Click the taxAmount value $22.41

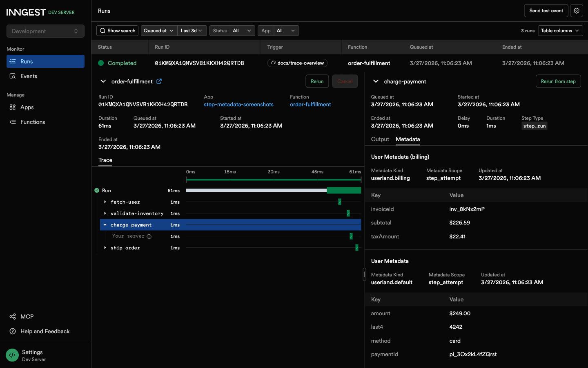pos(457,237)
